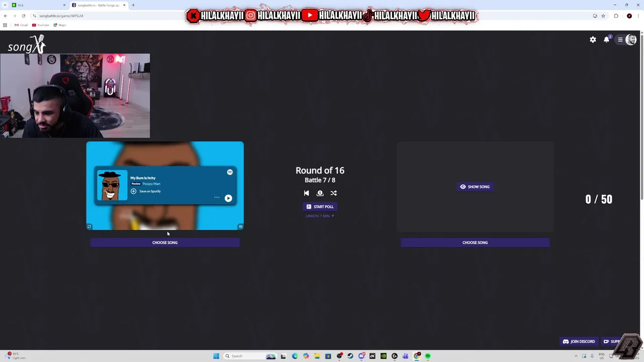Start the poll
Screen dimensions: 644x362
tap(320, 207)
